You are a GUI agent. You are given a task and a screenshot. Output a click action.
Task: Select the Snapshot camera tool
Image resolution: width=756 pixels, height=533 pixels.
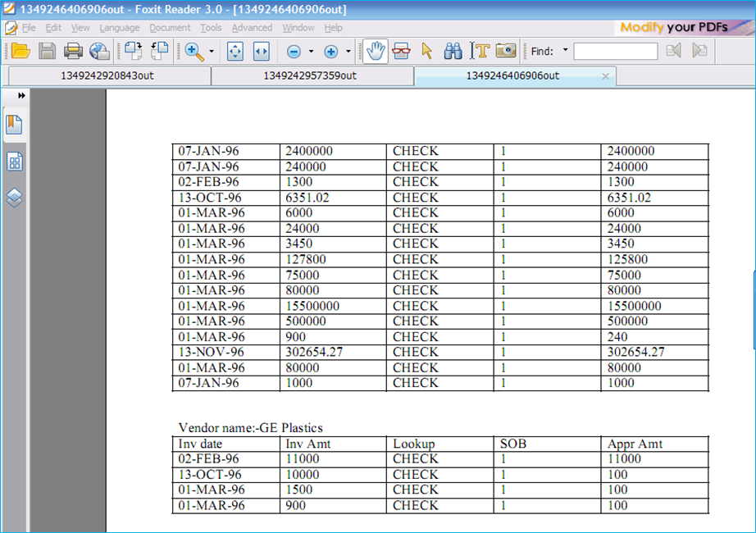507,51
